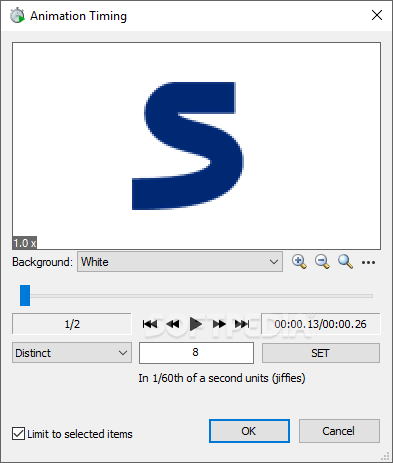Viewport: 393px width, 463px height.
Task: Open the Distinct timing mode dropdown
Action: [x=72, y=353]
